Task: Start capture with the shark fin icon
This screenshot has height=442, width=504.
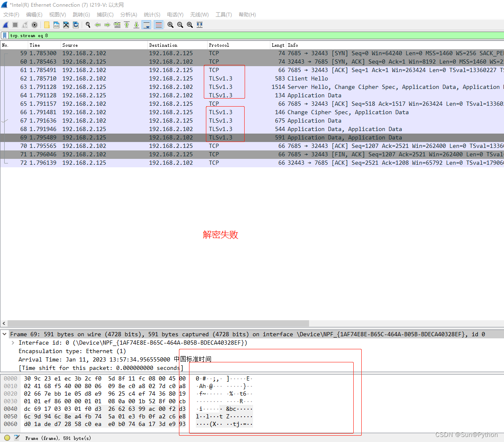Action: pos(5,25)
